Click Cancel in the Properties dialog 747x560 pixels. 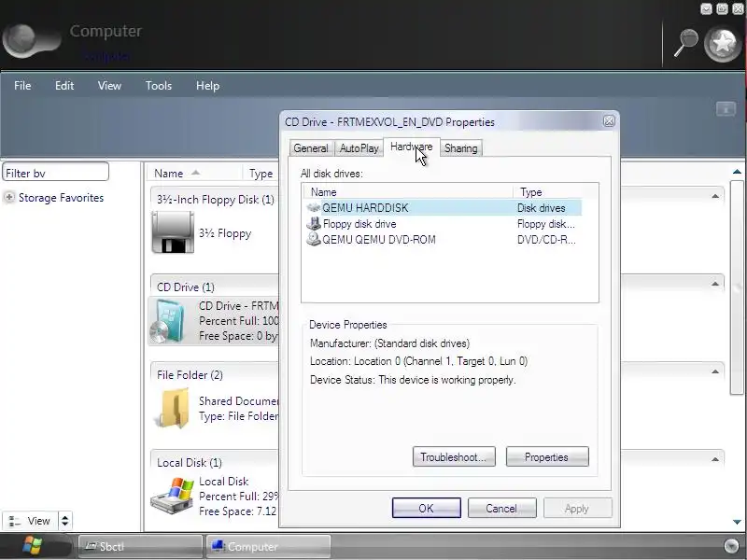click(501, 508)
